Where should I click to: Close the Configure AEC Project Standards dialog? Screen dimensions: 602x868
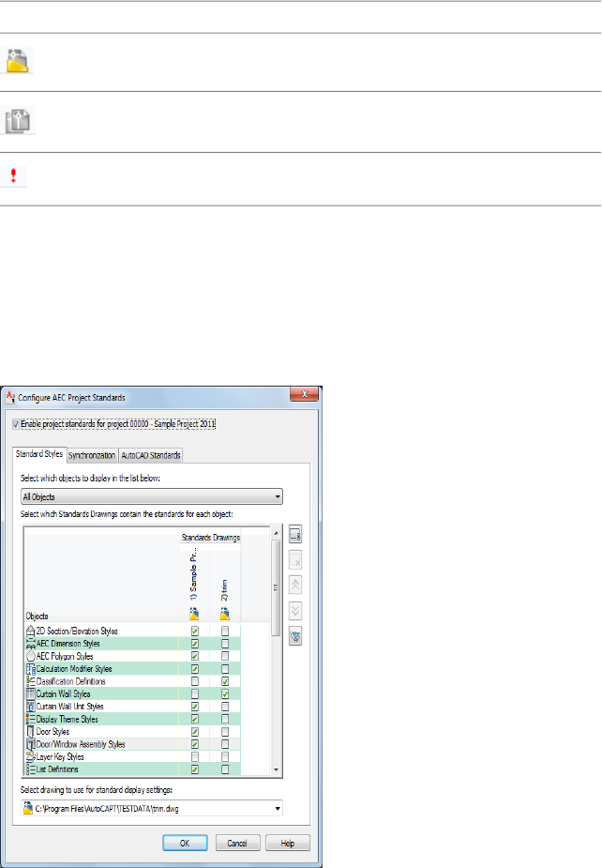(304, 395)
